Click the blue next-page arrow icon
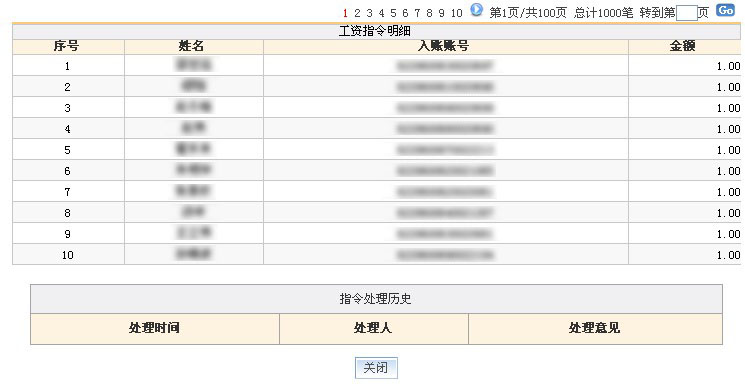The image size is (745, 386). (x=476, y=10)
